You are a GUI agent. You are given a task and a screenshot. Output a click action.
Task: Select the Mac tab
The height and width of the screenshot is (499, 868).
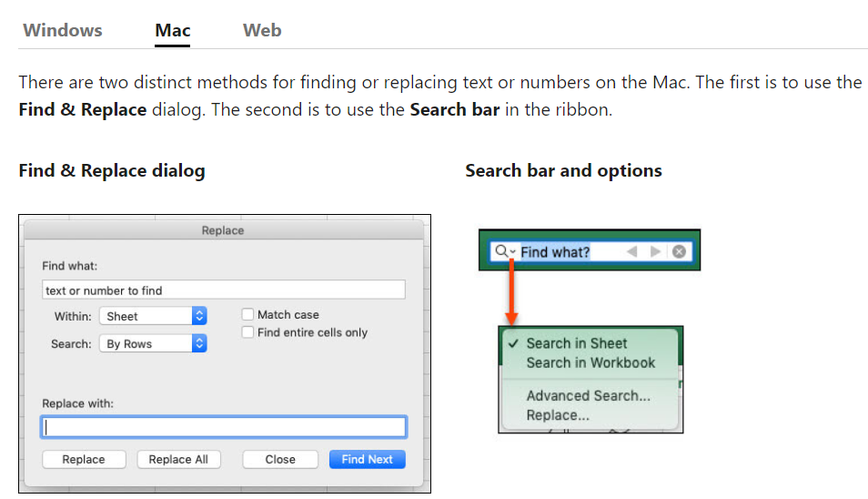click(173, 30)
